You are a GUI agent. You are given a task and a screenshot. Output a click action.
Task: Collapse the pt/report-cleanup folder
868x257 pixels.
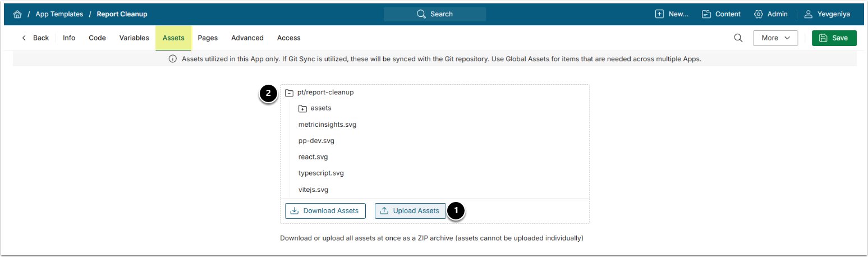pos(289,93)
